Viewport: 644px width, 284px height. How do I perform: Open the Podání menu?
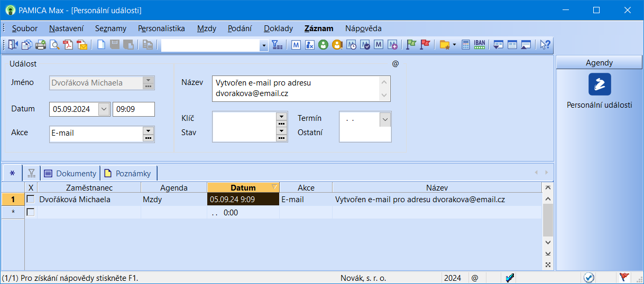click(x=240, y=29)
